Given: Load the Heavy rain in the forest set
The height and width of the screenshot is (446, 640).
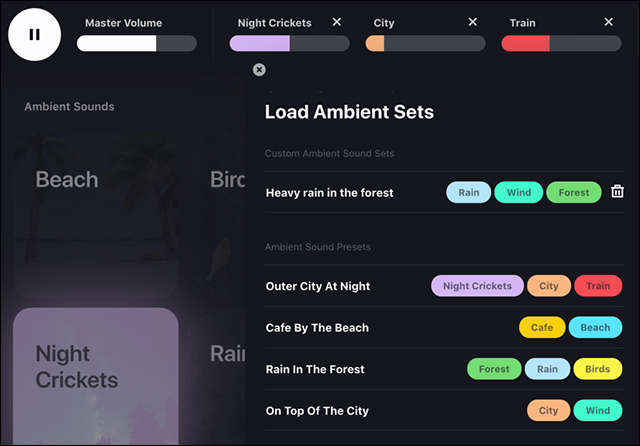Looking at the screenshot, I should coord(330,192).
